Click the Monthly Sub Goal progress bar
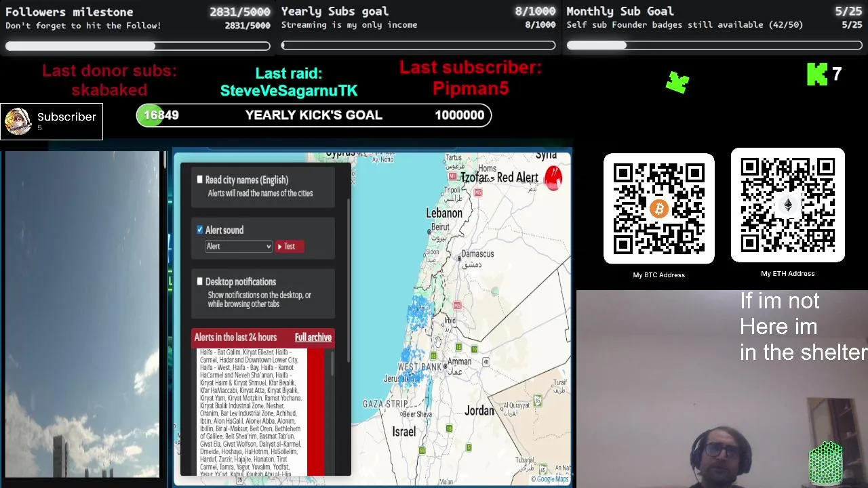Screen dimensions: 868x488 point(715,46)
